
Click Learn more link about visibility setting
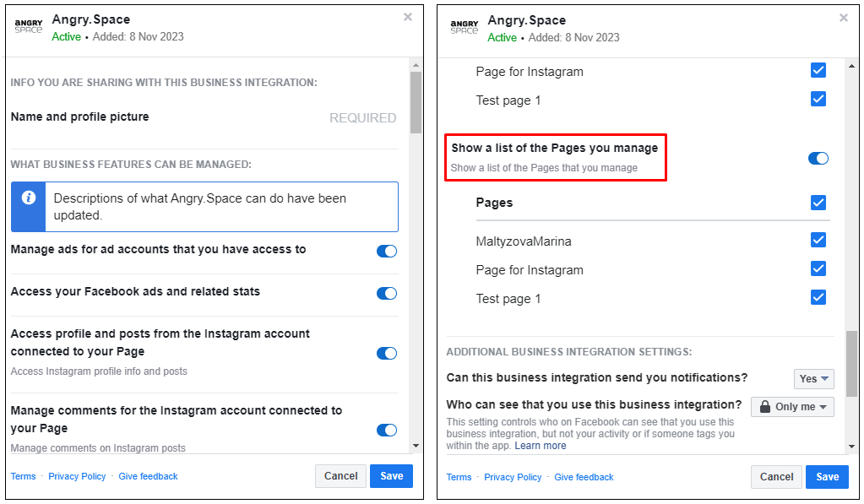[541, 446]
